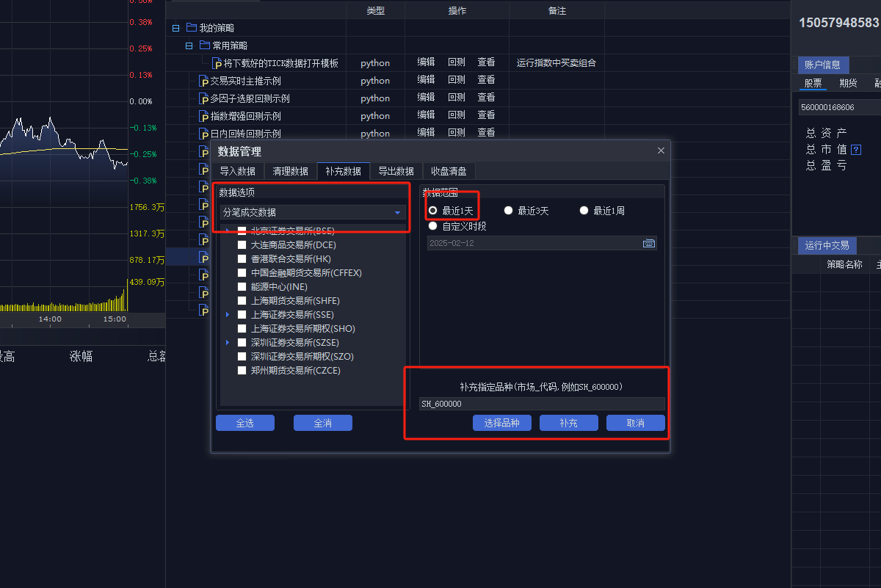Click 编辑 for 指数增强回测示例

tap(426, 115)
